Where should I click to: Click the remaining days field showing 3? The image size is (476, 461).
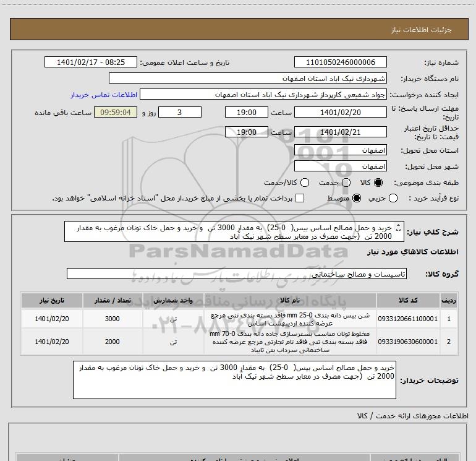(180, 112)
